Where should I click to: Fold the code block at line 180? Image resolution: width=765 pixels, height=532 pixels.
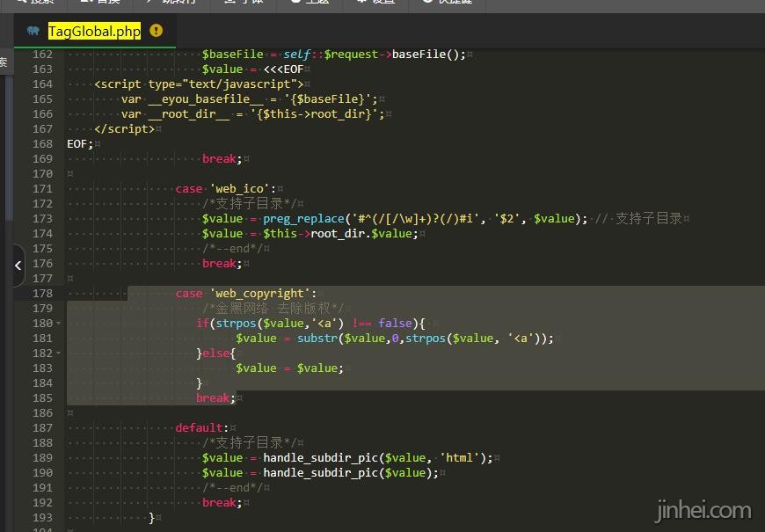(x=59, y=324)
